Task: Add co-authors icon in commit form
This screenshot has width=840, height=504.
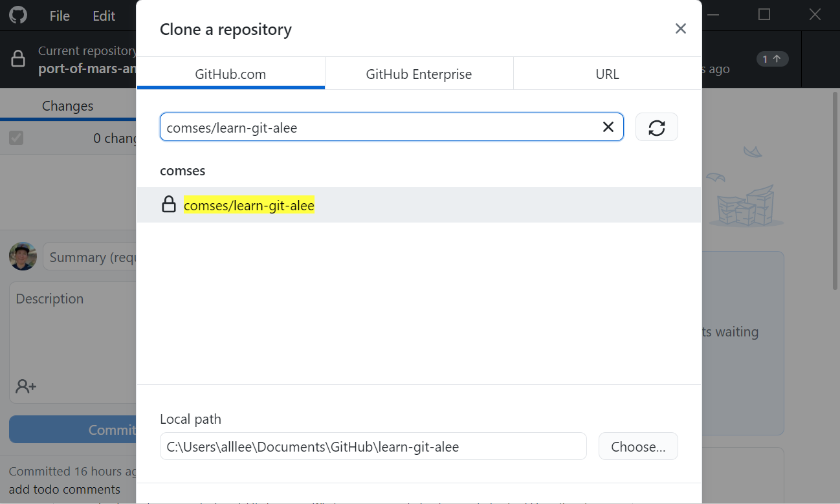Action: click(26, 386)
